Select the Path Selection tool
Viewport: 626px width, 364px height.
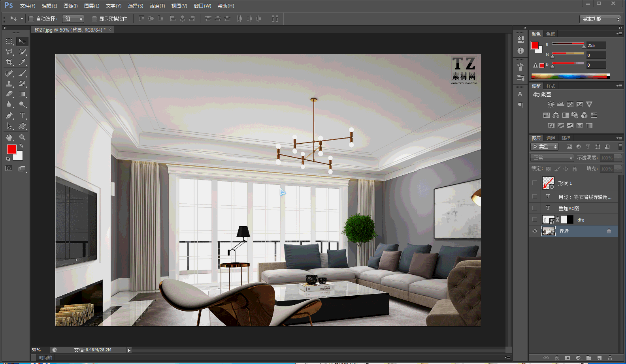point(9,126)
